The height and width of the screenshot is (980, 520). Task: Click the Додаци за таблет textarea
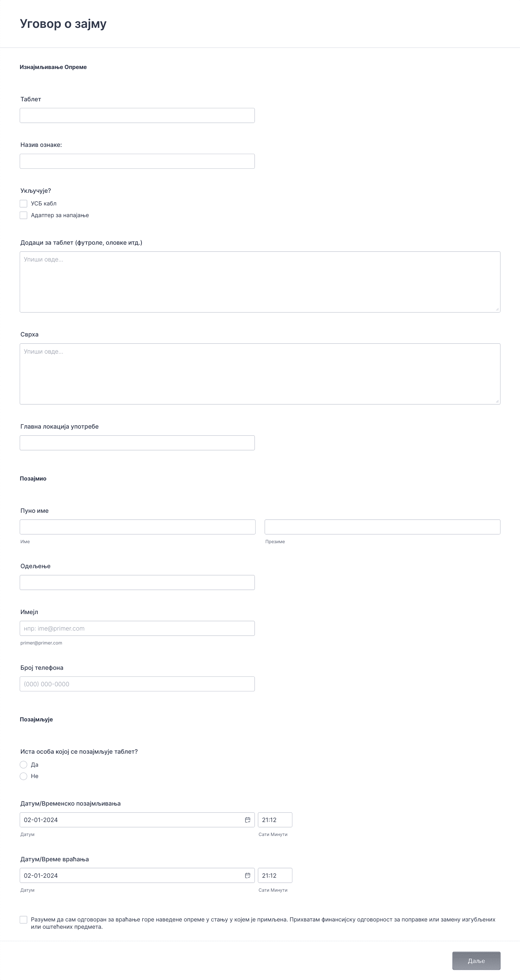(260, 282)
